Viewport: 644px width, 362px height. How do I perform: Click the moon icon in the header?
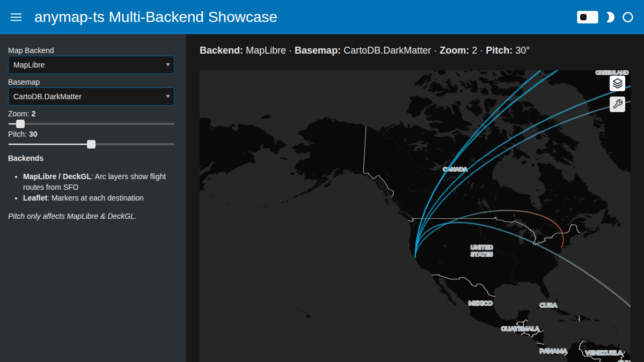point(610,17)
